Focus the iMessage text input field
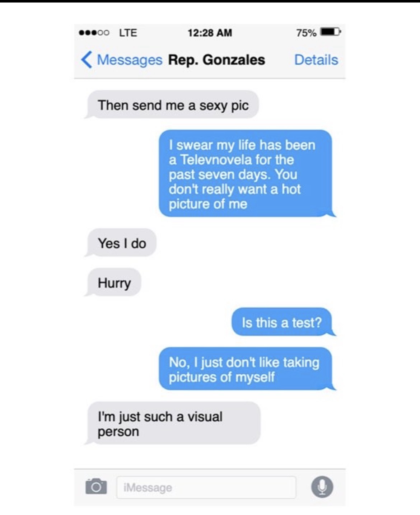Screen dimensions: 420x515 click(206, 487)
